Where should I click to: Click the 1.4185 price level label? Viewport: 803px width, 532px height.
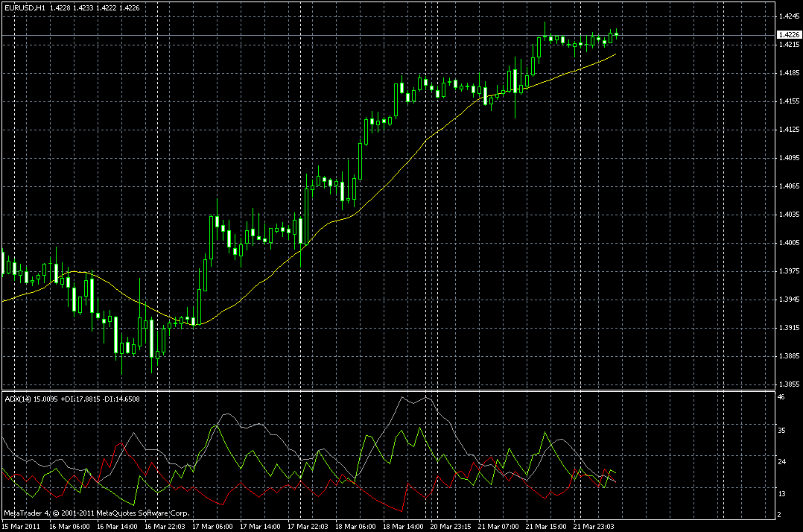pyautogui.click(x=789, y=73)
